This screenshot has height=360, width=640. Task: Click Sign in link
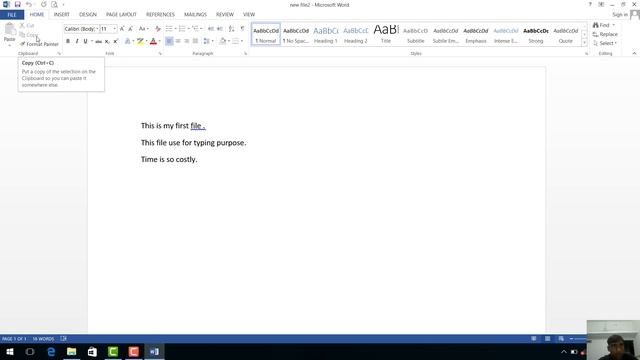[620, 15]
